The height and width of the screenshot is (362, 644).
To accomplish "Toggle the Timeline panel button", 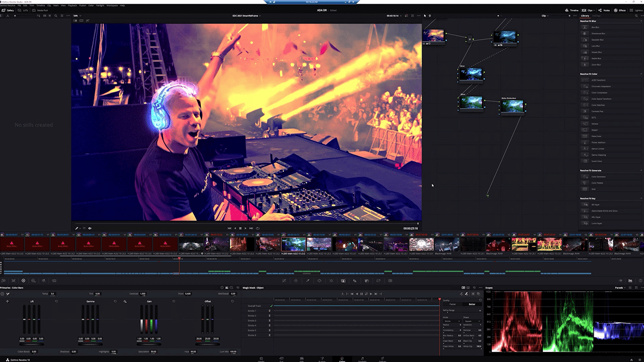I will click(x=572, y=10).
